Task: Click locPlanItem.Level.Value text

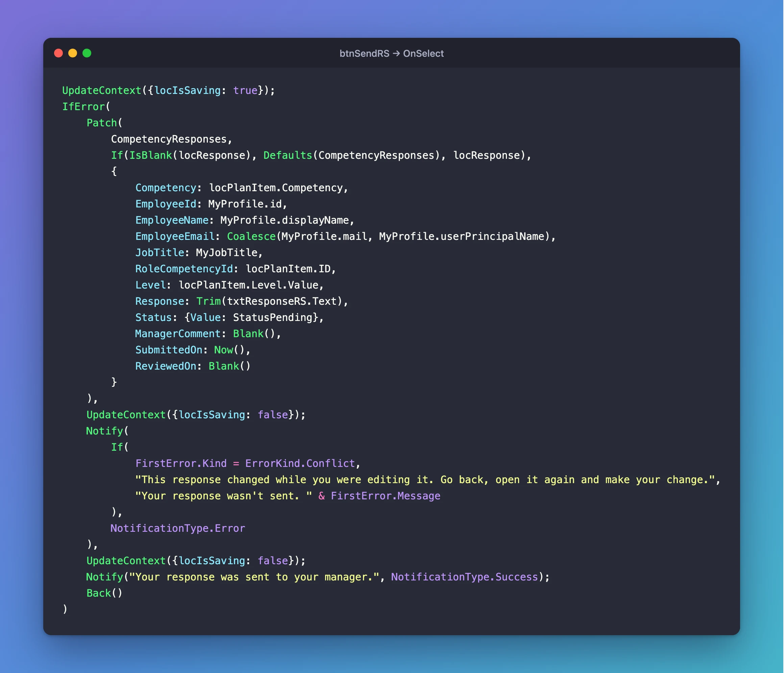Action: pos(248,285)
